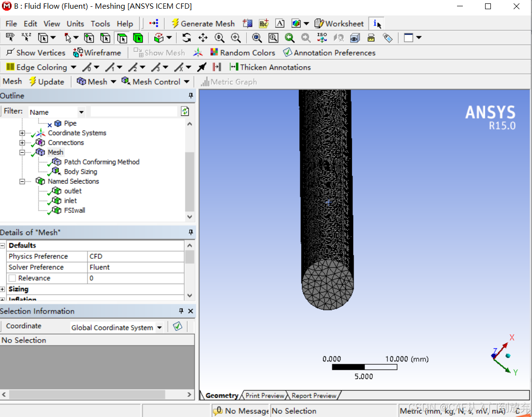Select the Rotate view tool

coord(186,38)
